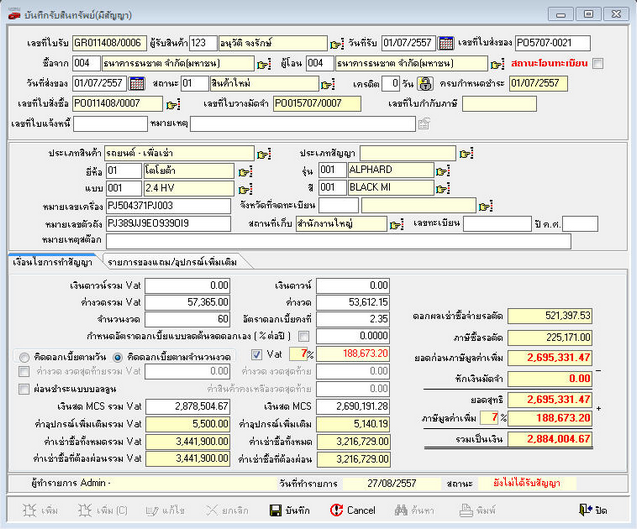This screenshot has height=529, width=637.
Task: Click the ยกเลิก void button
Action: click(x=227, y=510)
